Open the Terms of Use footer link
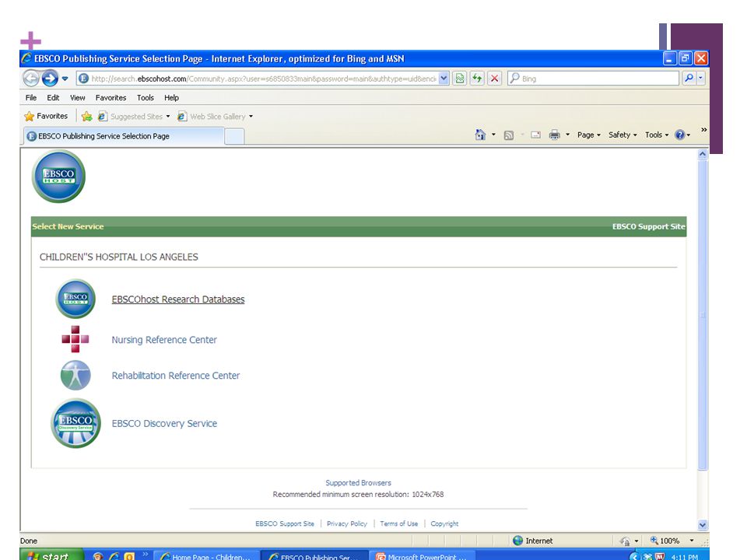 point(398,523)
